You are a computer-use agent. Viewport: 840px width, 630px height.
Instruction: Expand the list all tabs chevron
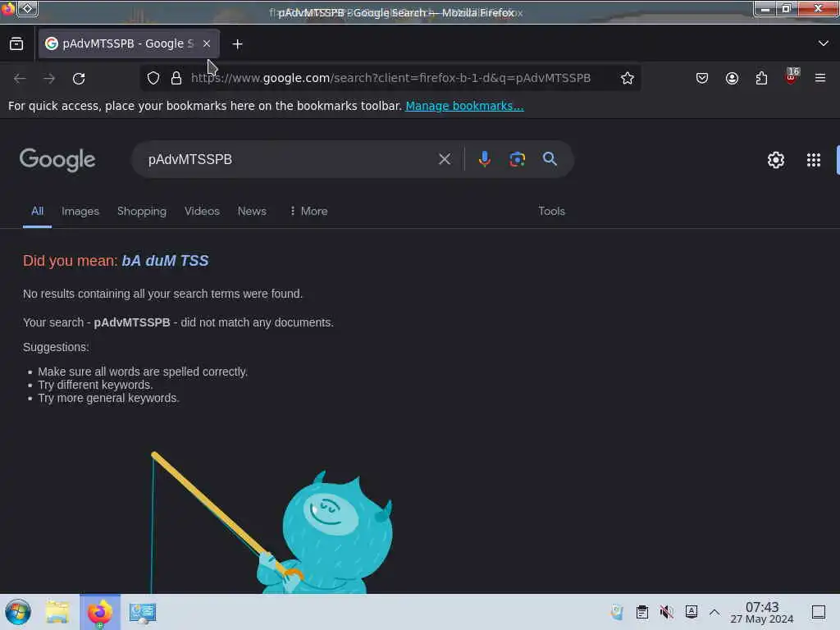824,43
